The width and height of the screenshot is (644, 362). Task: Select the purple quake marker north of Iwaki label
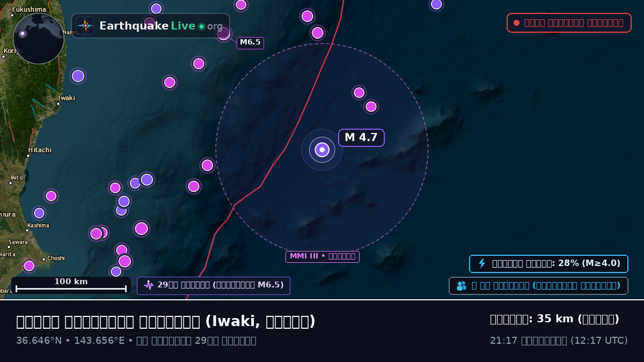tap(78, 76)
